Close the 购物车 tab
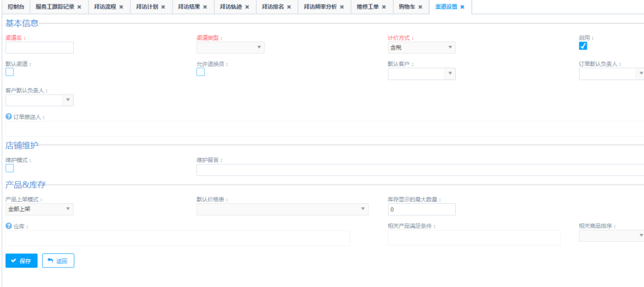Screen dimensions: 644x287 pyautogui.click(x=420, y=7)
